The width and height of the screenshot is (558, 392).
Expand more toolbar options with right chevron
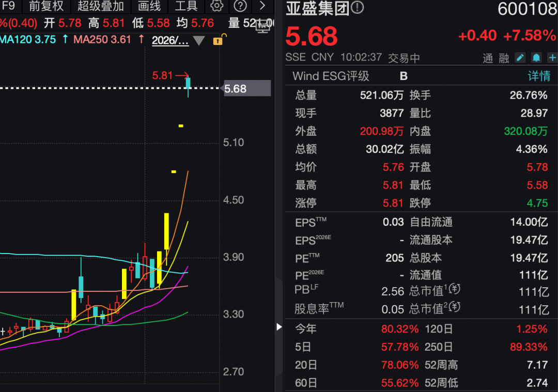(262, 6)
